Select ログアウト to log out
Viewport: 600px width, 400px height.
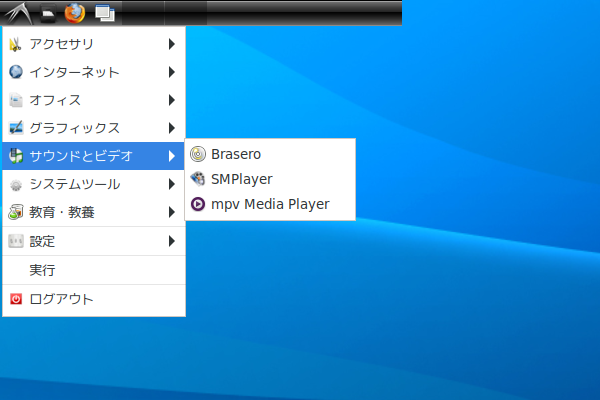tap(94, 299)
